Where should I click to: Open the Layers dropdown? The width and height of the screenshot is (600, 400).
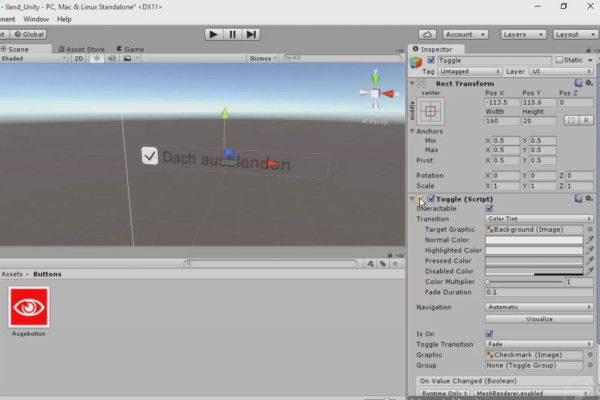pyautogui.click(x=523, y=34)
